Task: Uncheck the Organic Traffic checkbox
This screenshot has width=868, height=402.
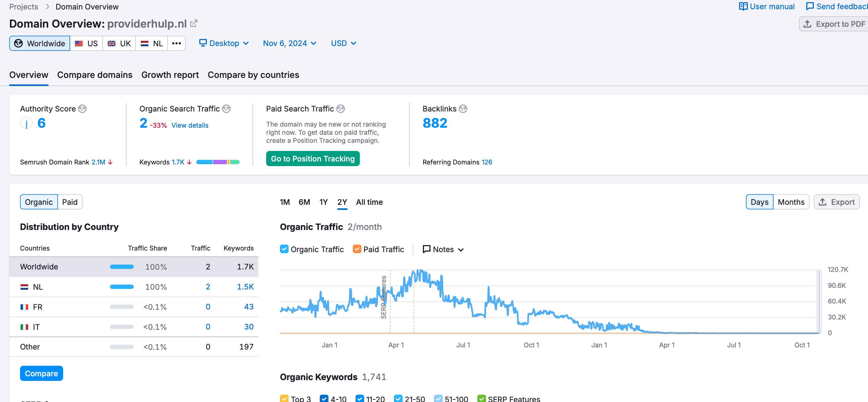Action: (284, 249)
